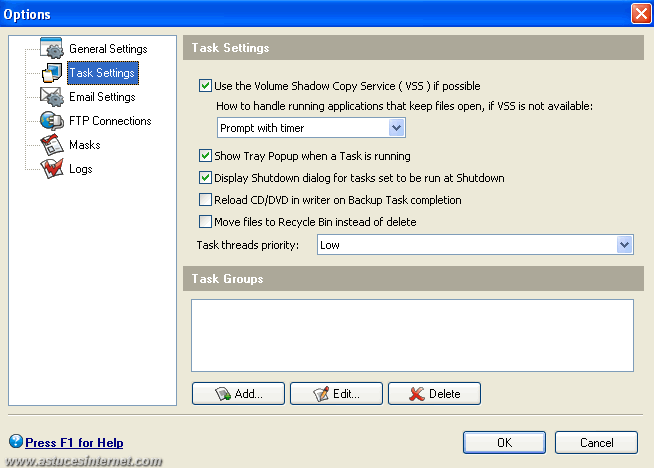Open the Masks settings page
The width and height of the screenshot is (654, 468).
pyautogui.click(x=85, y=145)
